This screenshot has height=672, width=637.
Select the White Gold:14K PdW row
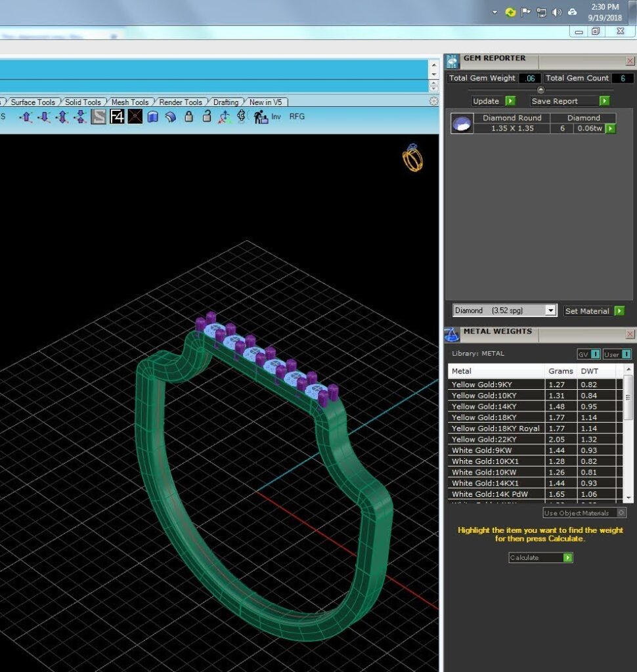click(535, 494)
